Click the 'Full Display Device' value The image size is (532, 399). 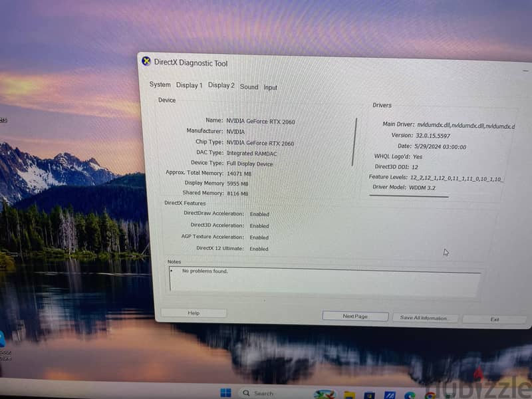tap(250, 164)
